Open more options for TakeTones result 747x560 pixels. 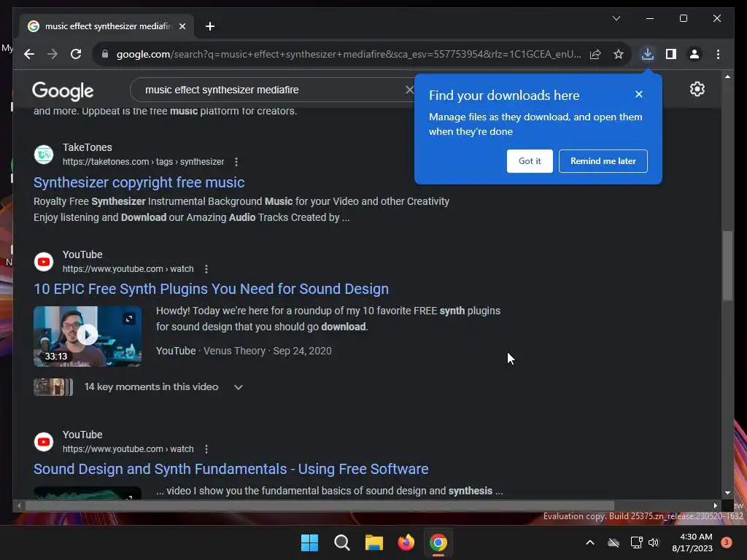point(236,162)
